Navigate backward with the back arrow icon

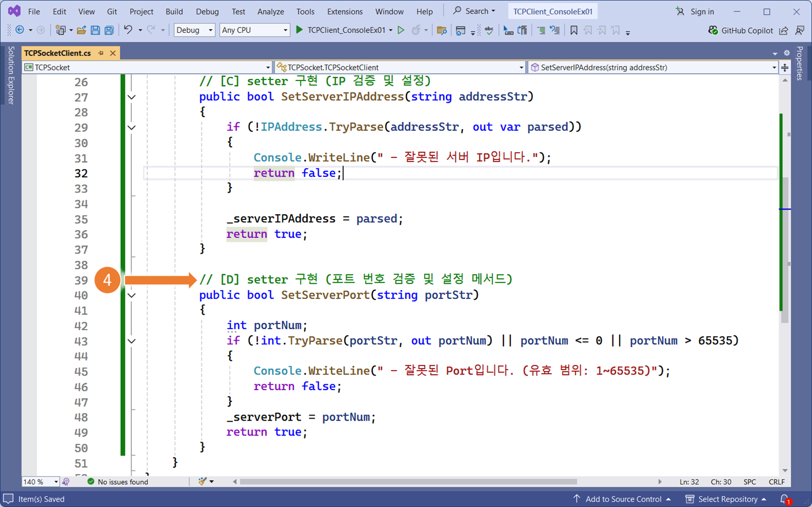[20, 30]
